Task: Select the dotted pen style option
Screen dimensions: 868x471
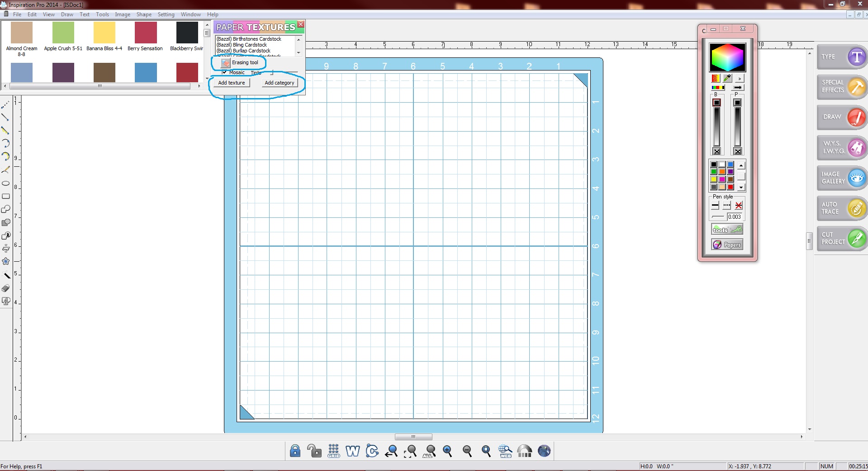Action: click(x=726, y=206)
